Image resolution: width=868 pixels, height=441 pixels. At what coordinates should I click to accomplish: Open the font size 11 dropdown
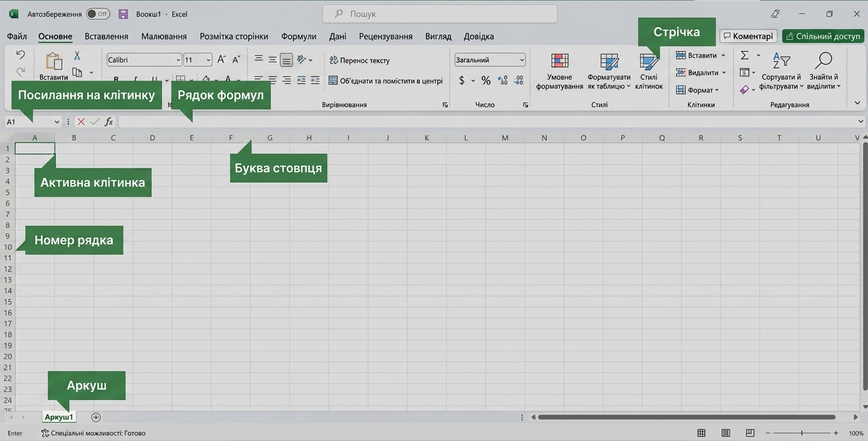[x=208, y=60]
